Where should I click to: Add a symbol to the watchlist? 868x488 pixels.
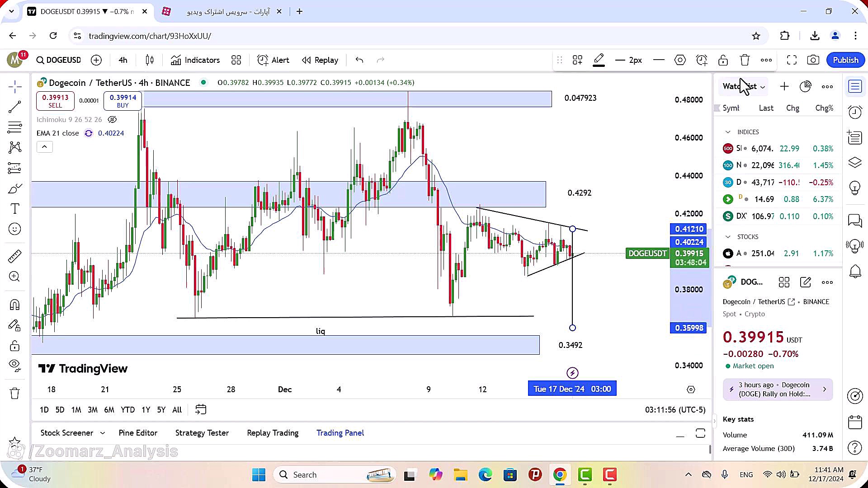click(784, 86)
